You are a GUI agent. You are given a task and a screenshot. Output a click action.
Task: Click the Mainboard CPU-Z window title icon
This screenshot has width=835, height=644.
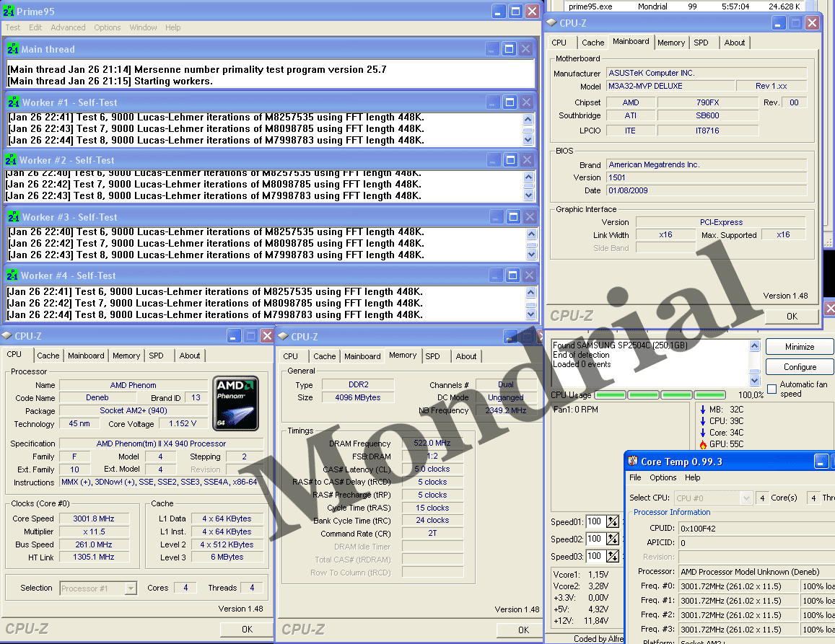551,22
